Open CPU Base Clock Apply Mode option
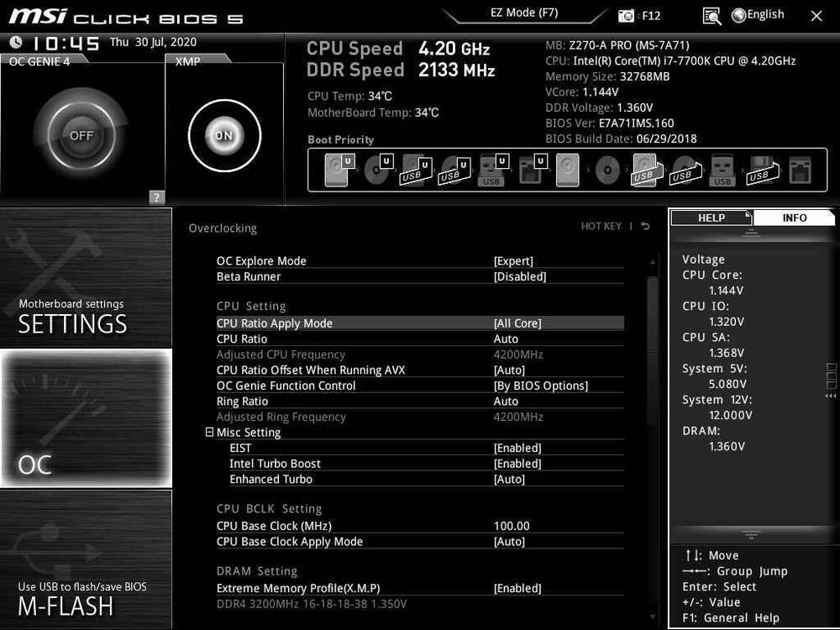This screenshot has width=840, height=630. (420, 542)
